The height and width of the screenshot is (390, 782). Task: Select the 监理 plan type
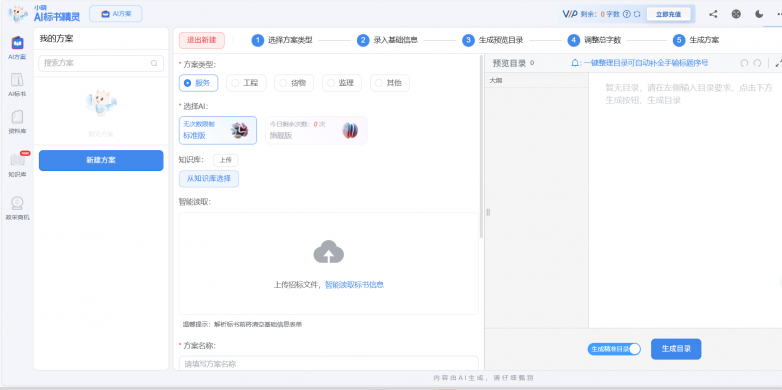pyautogui.click(x=342, y=83)
